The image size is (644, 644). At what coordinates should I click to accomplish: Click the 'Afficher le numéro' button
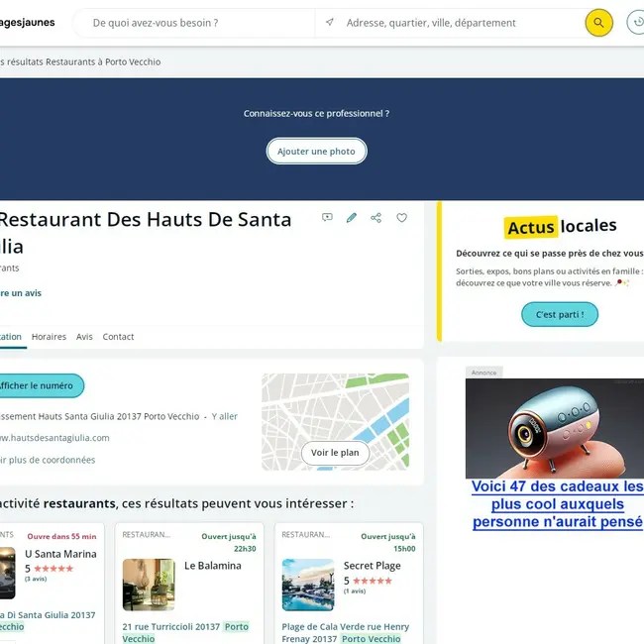coord(41,385)
